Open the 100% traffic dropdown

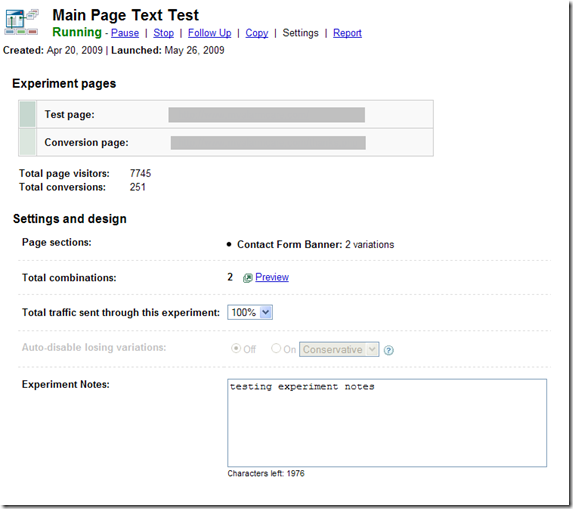pos(250,312)
